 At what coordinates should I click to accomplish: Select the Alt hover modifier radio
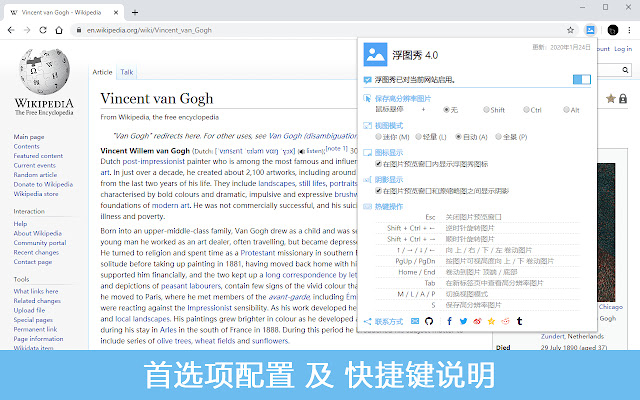coord(566,110)
